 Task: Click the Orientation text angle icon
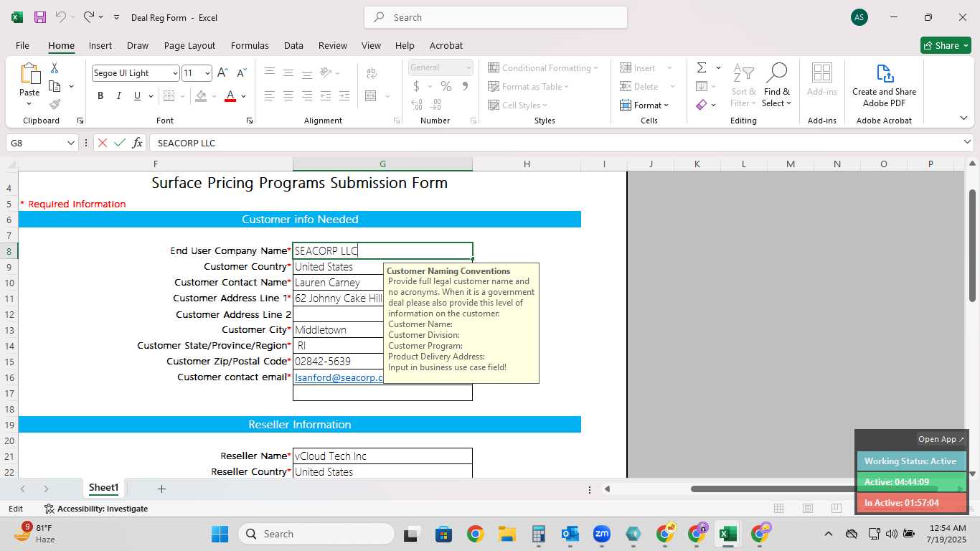(326, 72)
